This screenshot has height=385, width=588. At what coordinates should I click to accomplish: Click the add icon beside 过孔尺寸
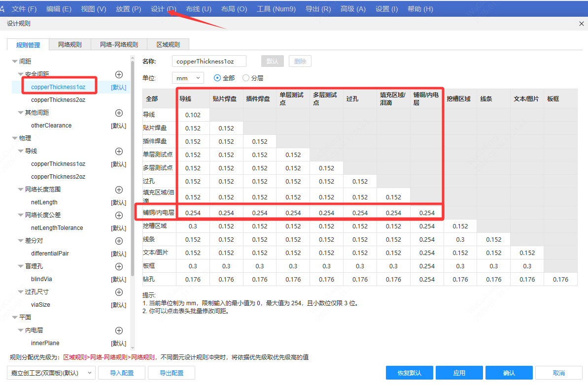click(119, 292)
